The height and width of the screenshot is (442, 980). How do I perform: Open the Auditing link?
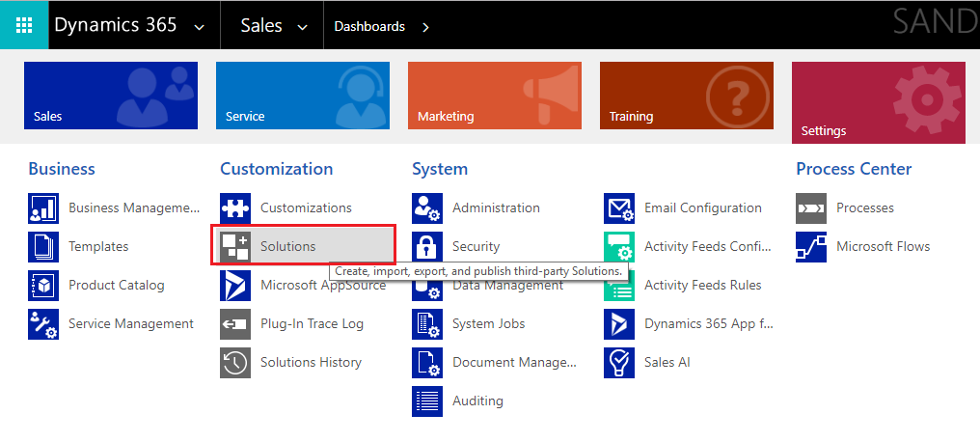coord(477,401)
